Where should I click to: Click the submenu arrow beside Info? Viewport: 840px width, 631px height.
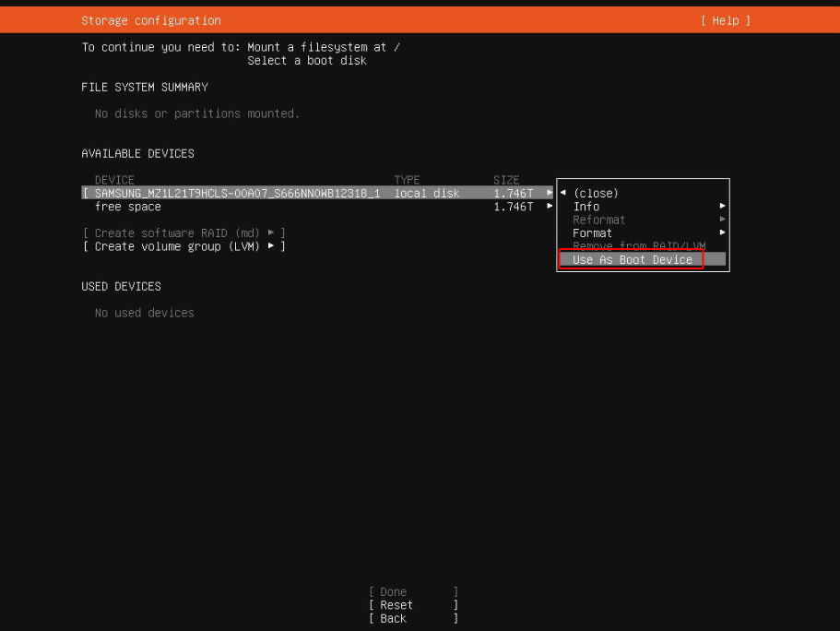(722, 207)
